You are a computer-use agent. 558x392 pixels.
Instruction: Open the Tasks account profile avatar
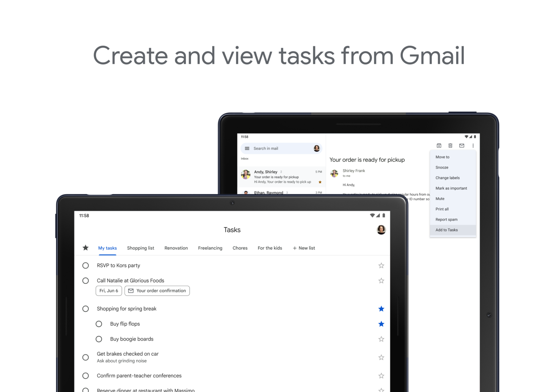tap(381, 229)
